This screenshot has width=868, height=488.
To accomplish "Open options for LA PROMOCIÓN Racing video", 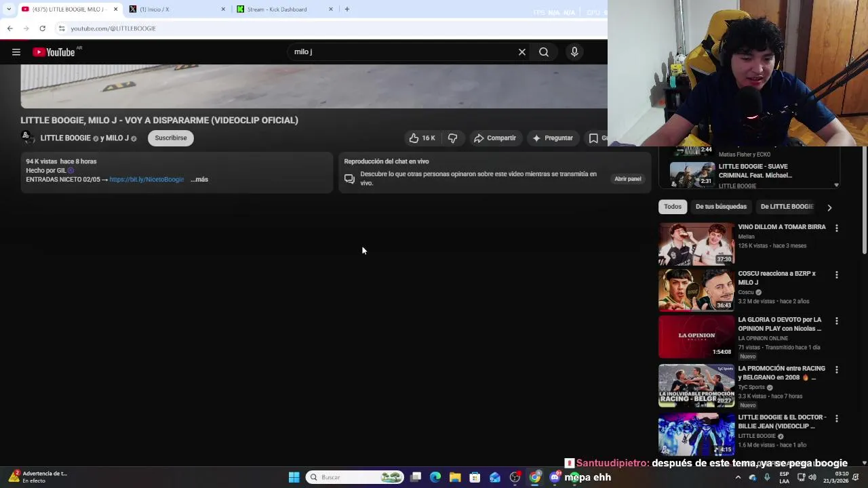I will [836, 369].
